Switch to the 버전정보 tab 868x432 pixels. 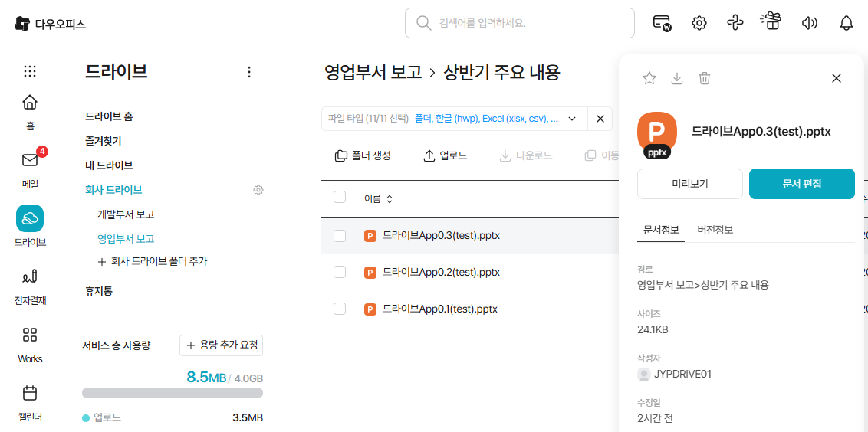715,230
